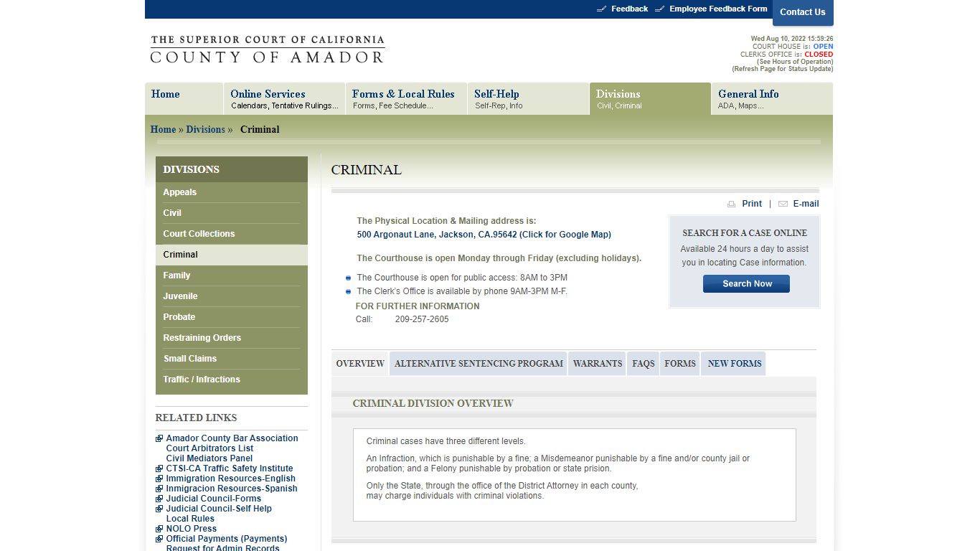Click external-link icon beside Judicial Council-Self Help
The image size is (980, 551).
tap(159, 509)
